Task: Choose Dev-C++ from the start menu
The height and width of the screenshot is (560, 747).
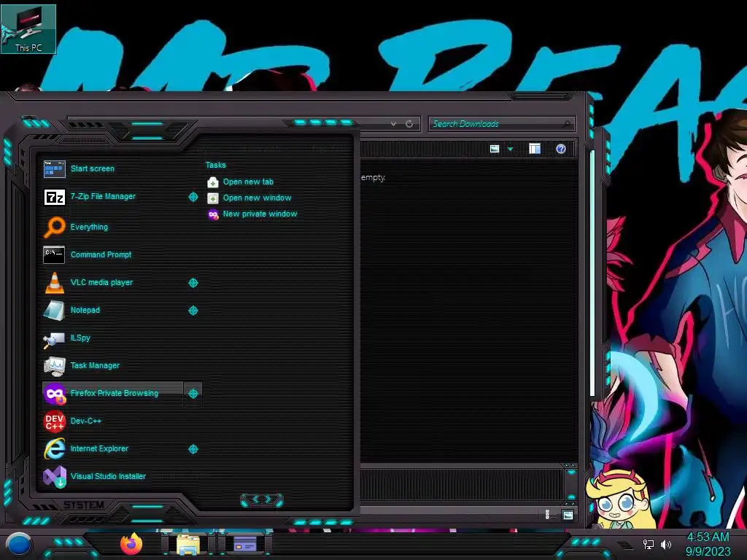Action: pyautogui.click(x=86, y=421)
